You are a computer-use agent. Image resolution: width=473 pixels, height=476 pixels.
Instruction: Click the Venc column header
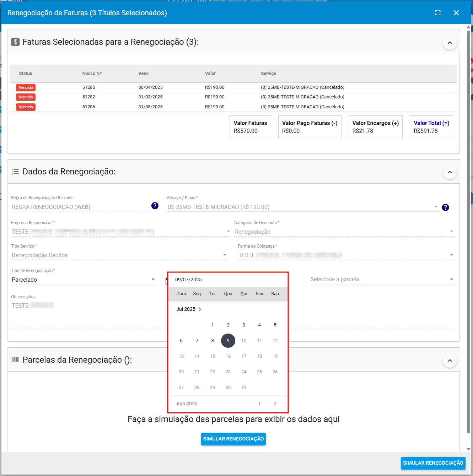pyautogui.click(x=144, y=74)
